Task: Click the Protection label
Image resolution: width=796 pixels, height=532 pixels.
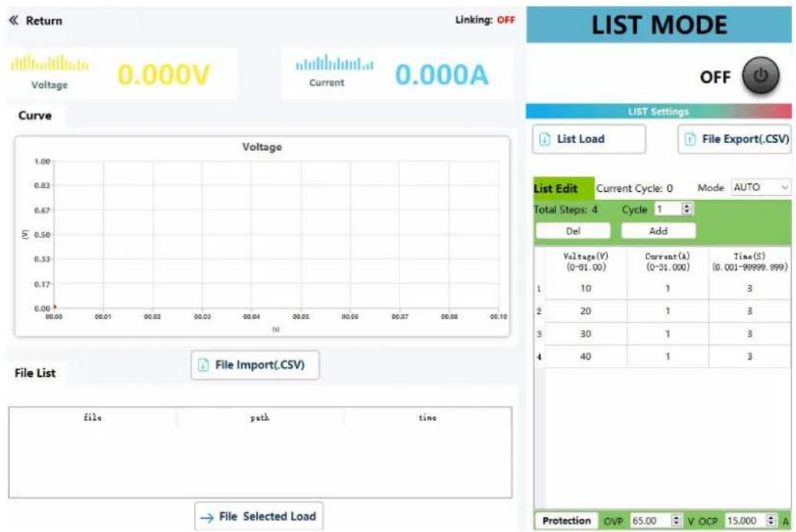Action: coord(566,521)
